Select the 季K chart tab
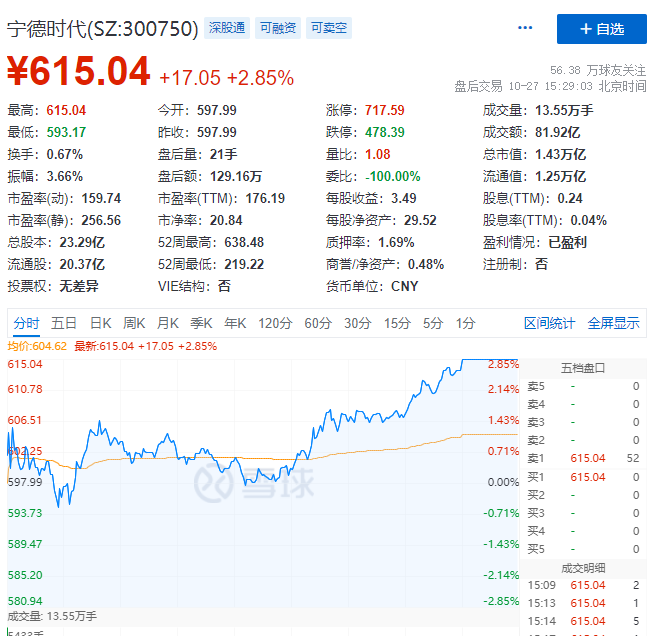This screenshot has width=650, height=636. tap(201, 323)
